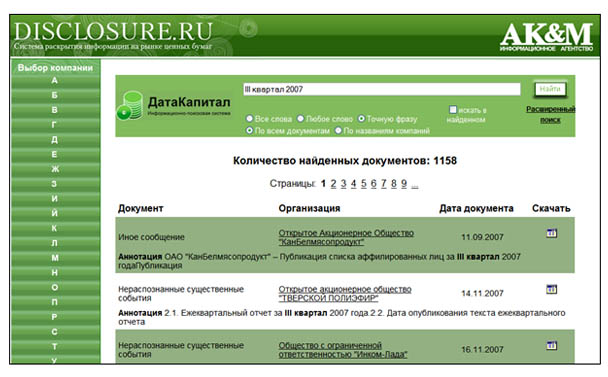Go to results page 6
Viewport: 608px width, 377px height.
coord(374,183)
